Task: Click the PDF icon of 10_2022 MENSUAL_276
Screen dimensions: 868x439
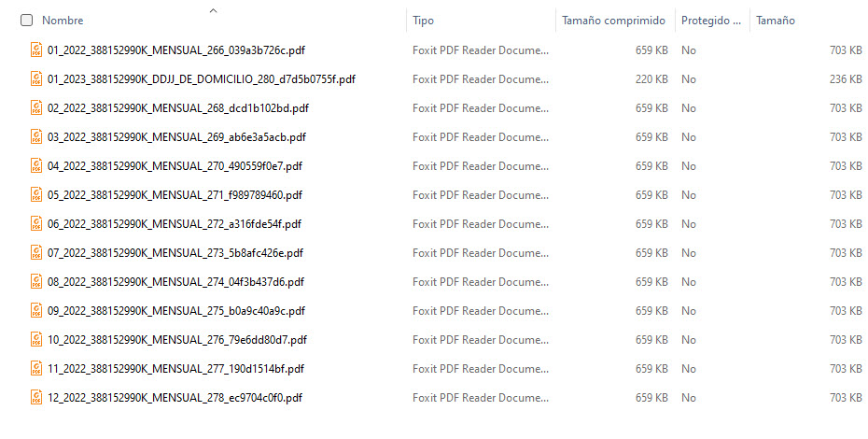Action: [x=36, y=339]
